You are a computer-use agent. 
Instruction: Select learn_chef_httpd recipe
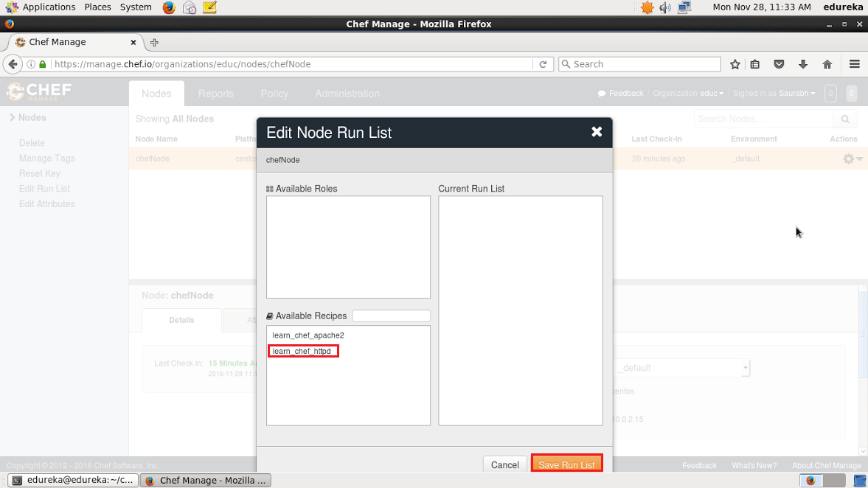pyautogui.click(x=303, y=351)
